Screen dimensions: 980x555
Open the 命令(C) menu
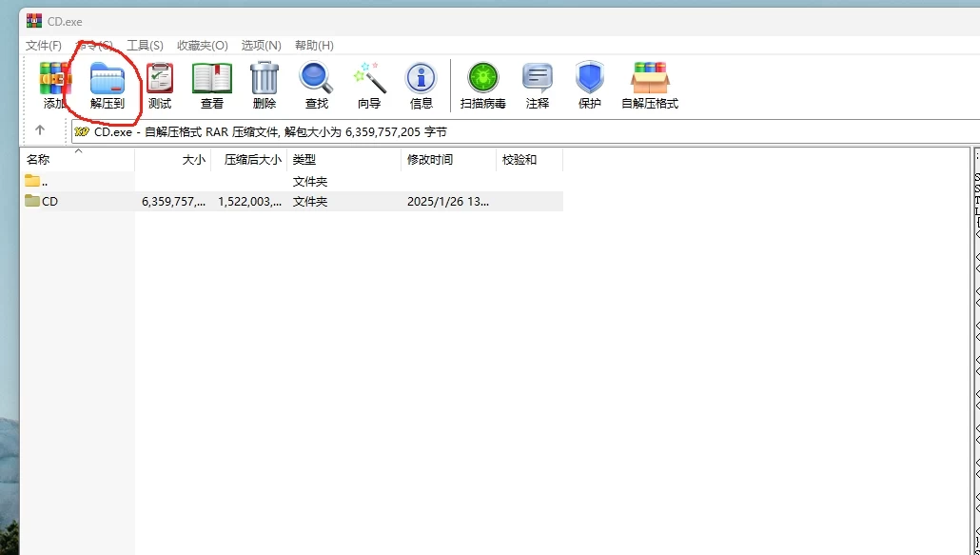click(x=97, y=45)
